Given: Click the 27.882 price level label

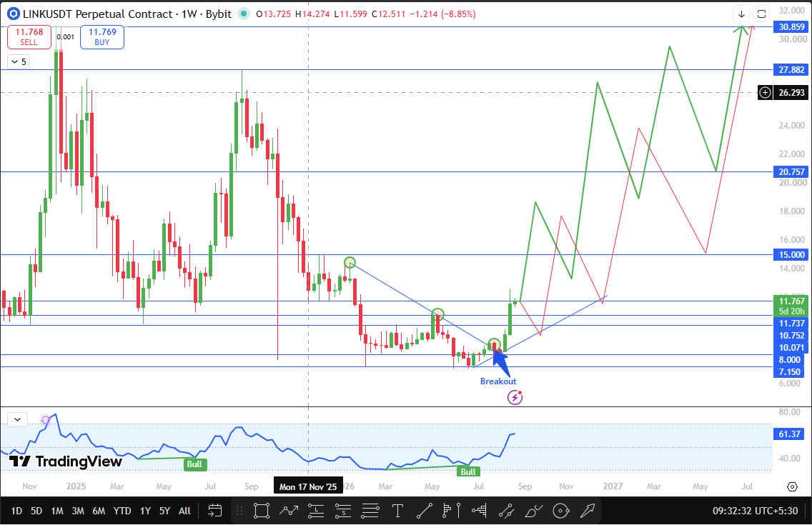Looking at the screenshot, I should [x=792, y=70].
